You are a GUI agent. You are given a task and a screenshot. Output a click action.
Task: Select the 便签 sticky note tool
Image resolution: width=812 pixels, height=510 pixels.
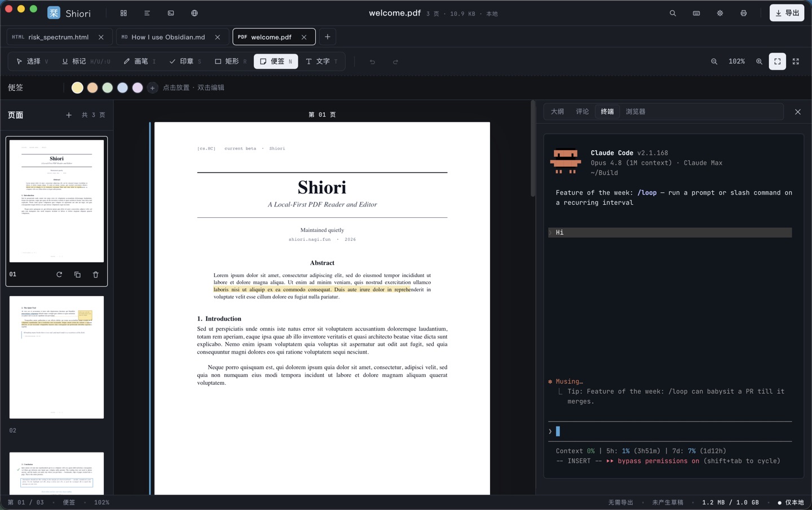point(276,61)
